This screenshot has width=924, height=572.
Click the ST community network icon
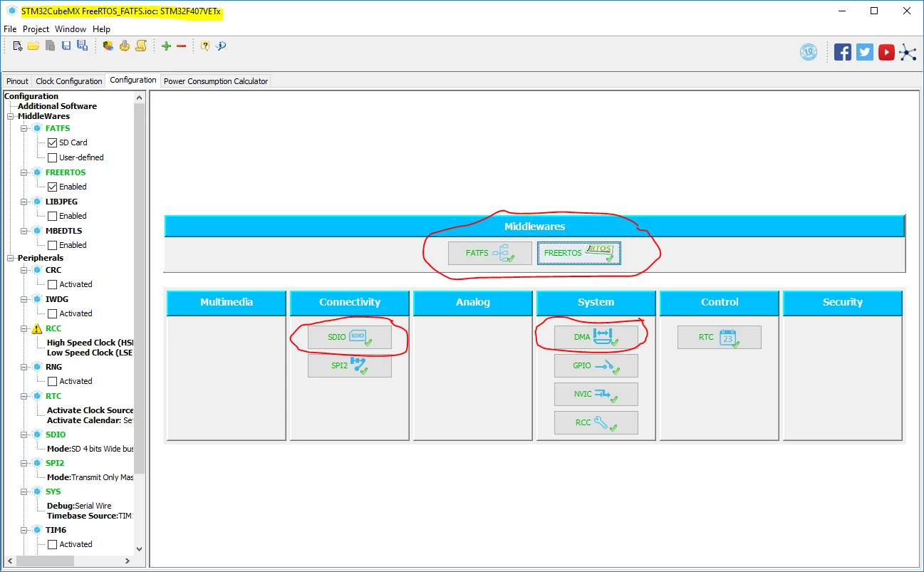tap(908, 51)
